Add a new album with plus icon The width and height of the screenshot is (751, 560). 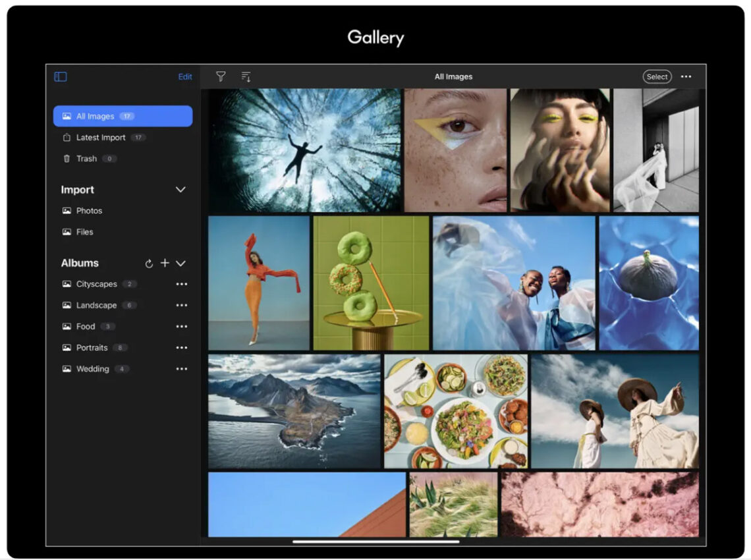pos(165,263)
